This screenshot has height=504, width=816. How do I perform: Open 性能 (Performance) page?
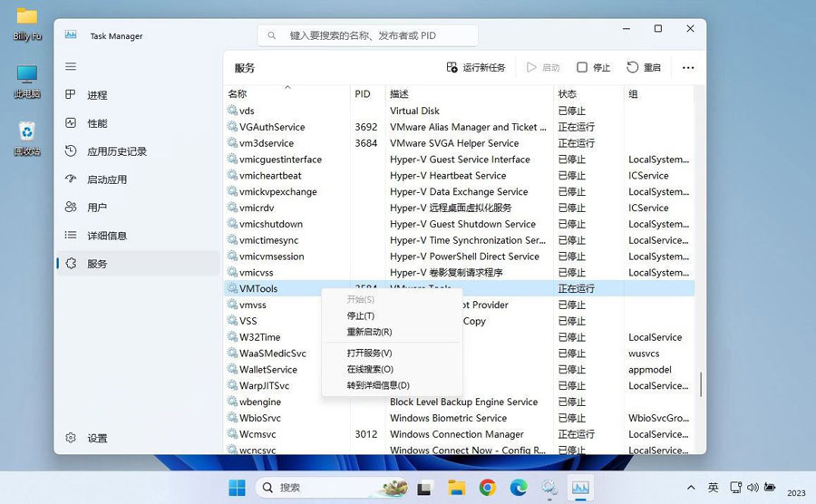point(97,123)
